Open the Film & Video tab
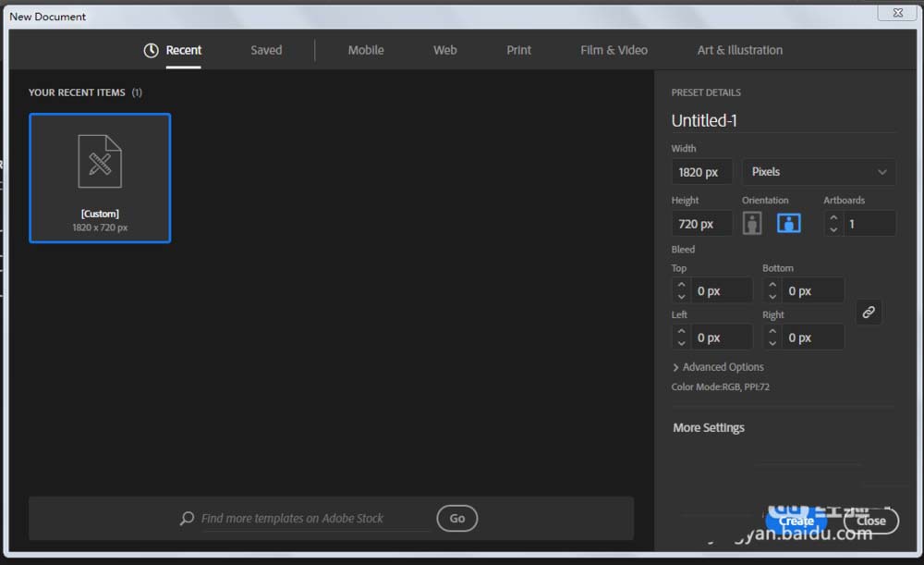Screen dimensions: 924x565 click(x=614, y=50)
